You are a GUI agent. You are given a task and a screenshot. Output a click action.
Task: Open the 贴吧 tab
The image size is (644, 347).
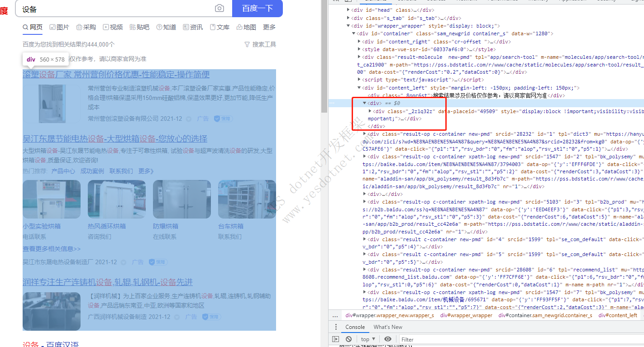point(139,27)
